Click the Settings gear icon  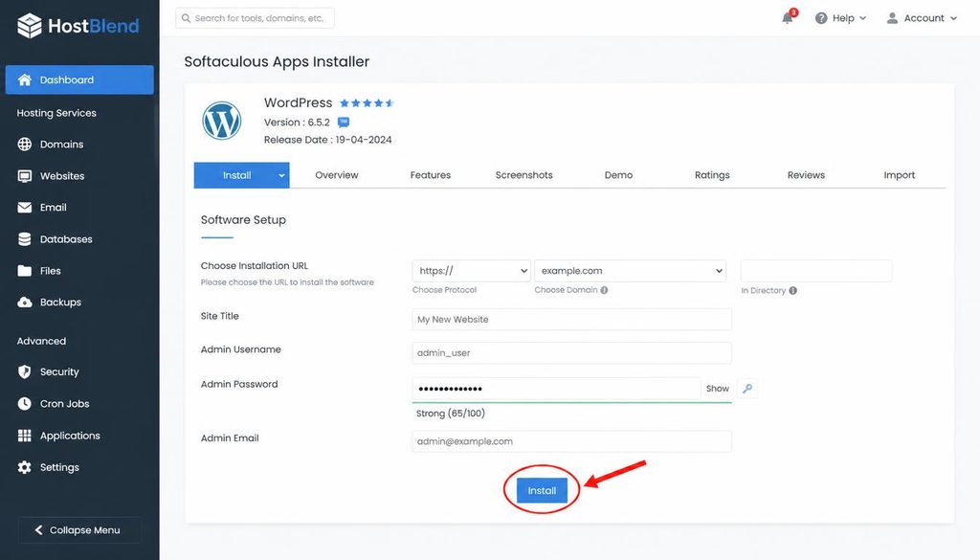point(24,467)
